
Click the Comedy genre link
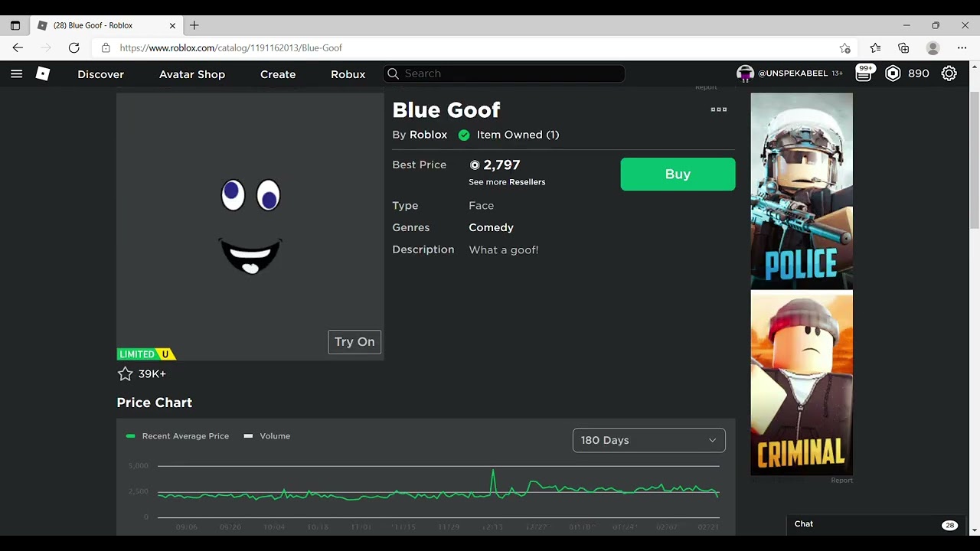[x=491, y=227]
